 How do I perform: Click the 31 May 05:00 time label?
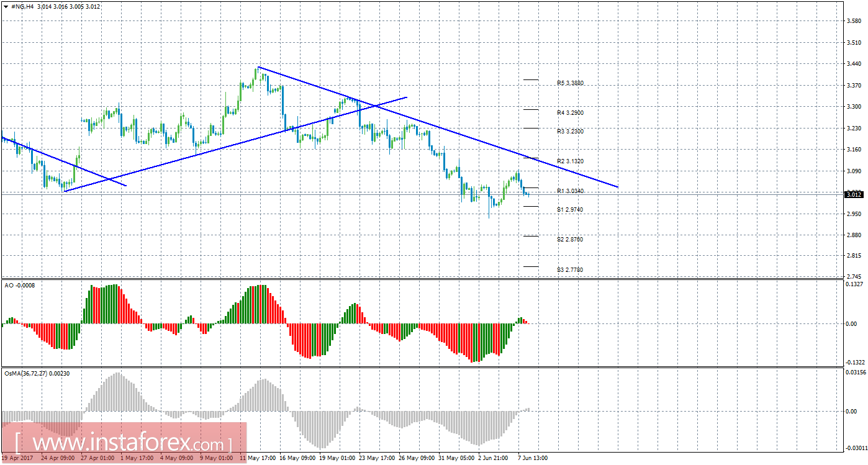[456, 459]
